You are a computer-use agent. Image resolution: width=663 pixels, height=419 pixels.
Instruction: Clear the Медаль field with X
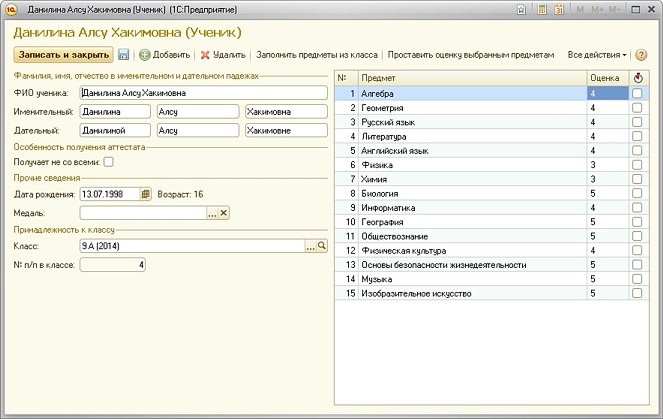[x=224, y=213]
